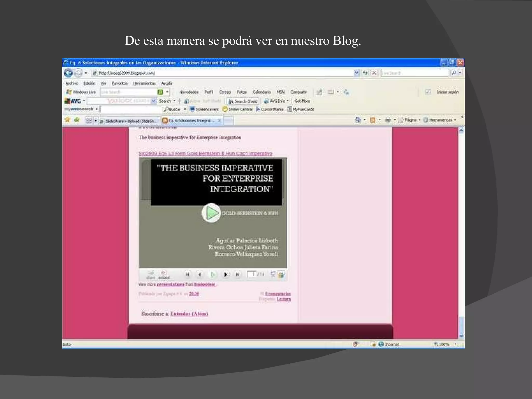This screenshot has height=399, width=532.
Task: Jump to last slide in player controls
Action: [x=237, y=274]
